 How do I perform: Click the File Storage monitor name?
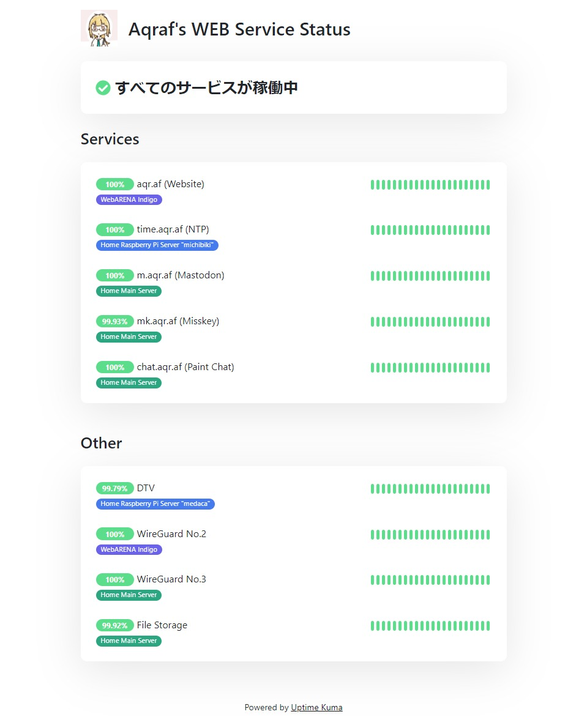pyautogui.click(x=162, y=625)
